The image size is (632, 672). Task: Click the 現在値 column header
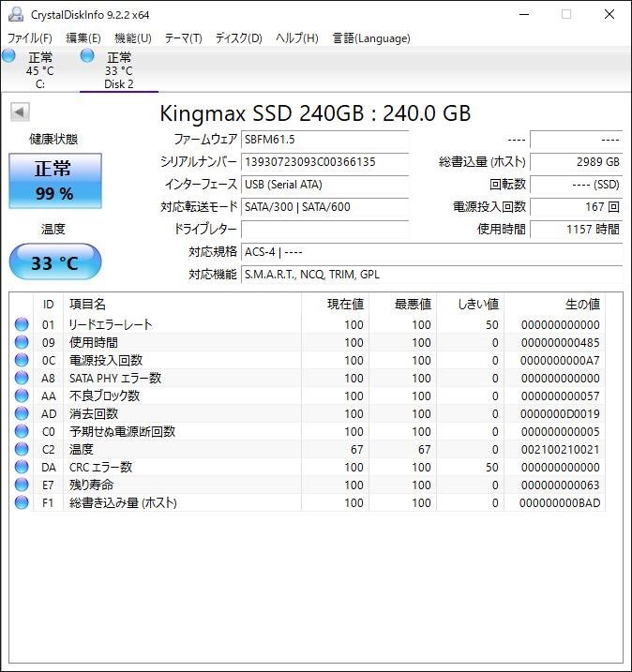coord(336,305)
